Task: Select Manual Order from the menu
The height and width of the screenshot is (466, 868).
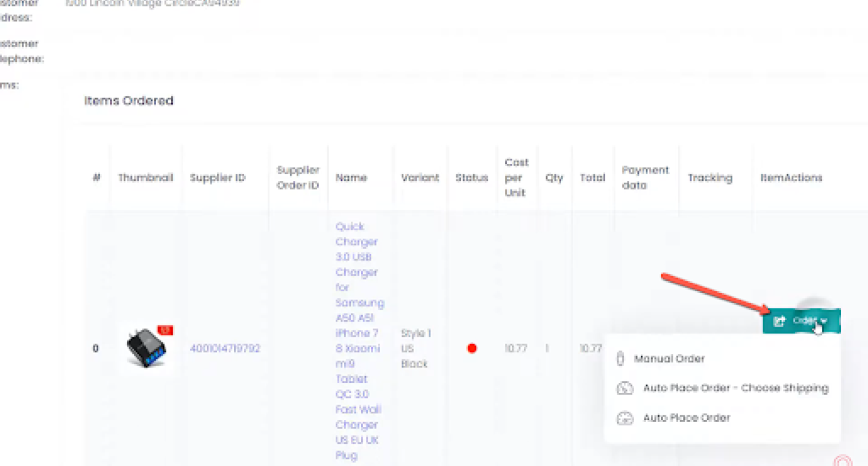Action: point(669,359)
